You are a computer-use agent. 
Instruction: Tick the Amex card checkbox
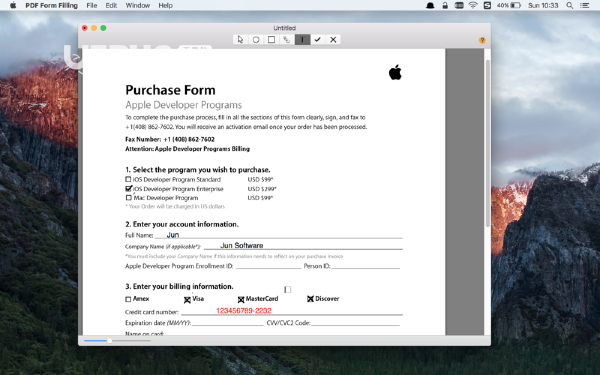pyautogui.click(x=128, y=299)
